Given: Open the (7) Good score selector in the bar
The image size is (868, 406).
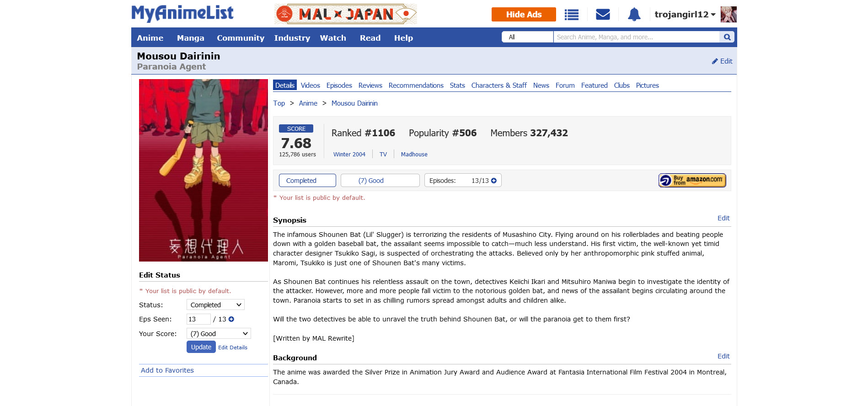Looking at the screenshot, I should (x=380, y=181).
